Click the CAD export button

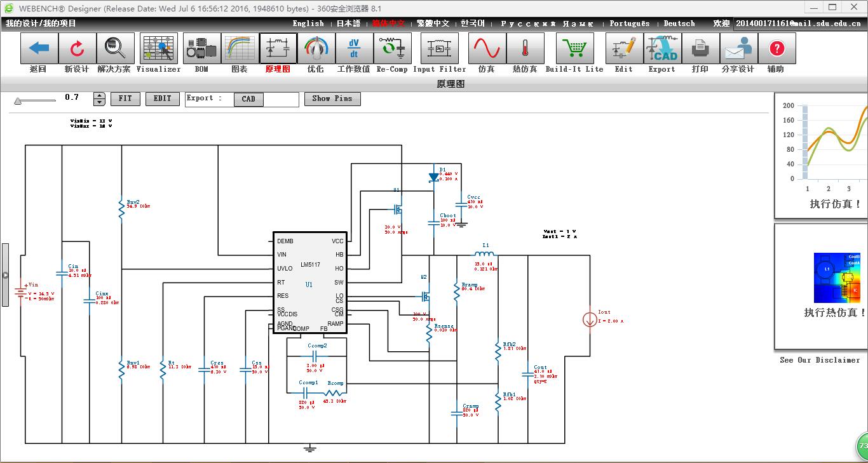coord(248,99)
